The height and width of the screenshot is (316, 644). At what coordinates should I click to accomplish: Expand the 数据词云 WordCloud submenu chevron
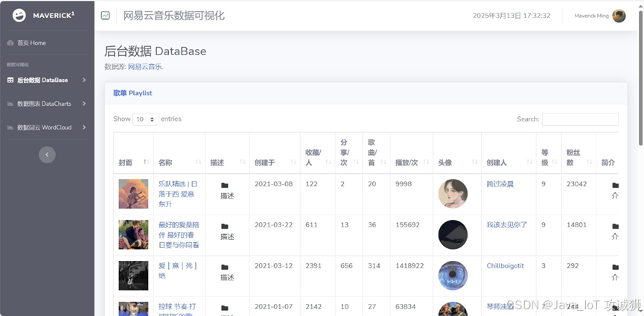tap(84, 127)
